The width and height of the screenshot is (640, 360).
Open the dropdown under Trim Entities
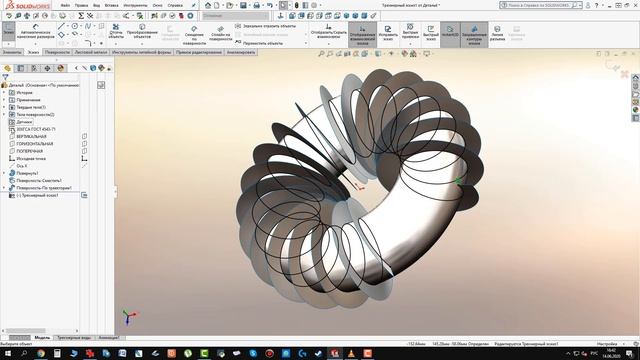coord(116,44)
